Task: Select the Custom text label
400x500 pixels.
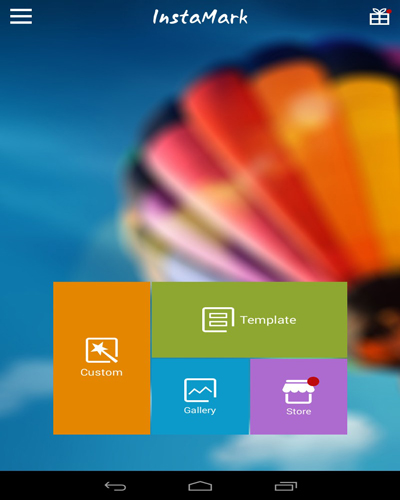Action: coord(101,372)
